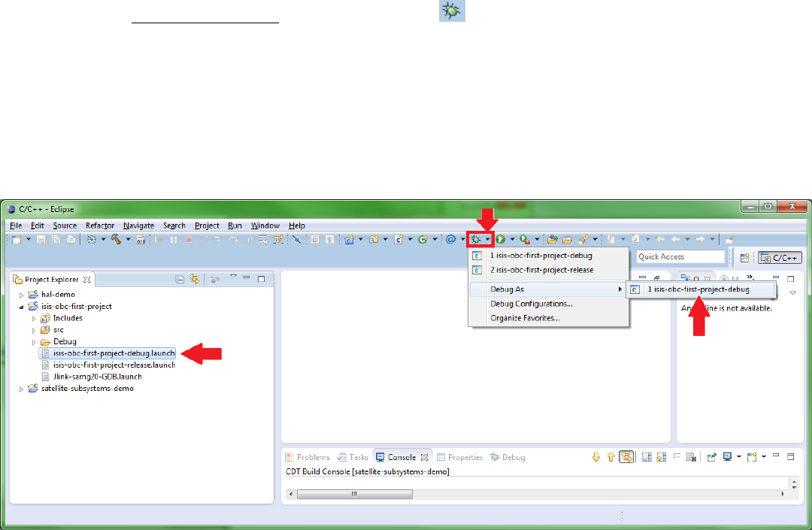
Task: Open the Window menu
Action: 265,226
